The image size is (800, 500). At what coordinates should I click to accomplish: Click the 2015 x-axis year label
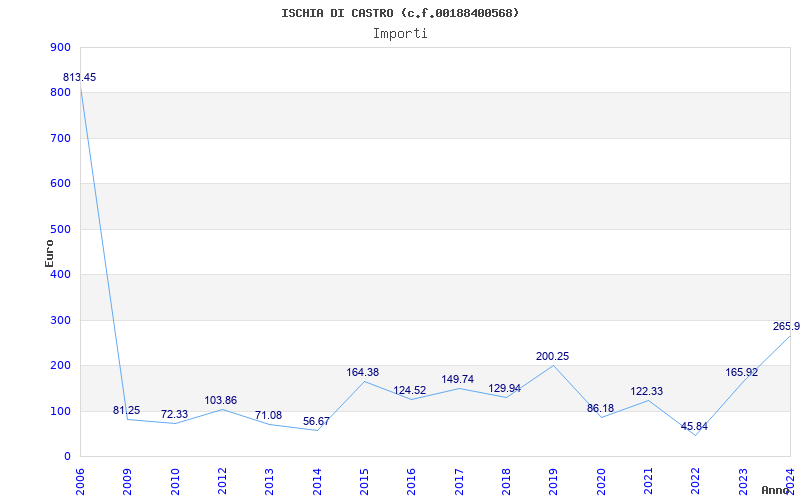[364, 482]
